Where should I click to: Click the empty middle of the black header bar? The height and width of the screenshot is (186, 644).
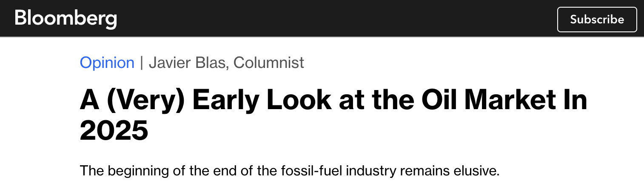(x=336, y=19)
